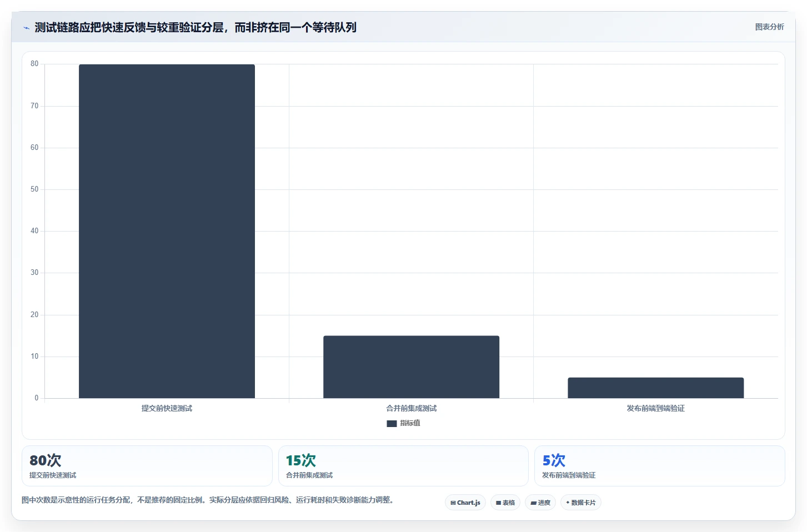Select the 80次 data card
This screenshot has height=532, width=807.
pos(147,466)
